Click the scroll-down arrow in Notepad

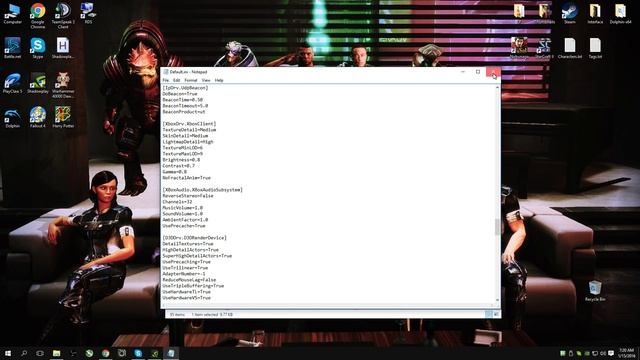click(x=497, y=300)
